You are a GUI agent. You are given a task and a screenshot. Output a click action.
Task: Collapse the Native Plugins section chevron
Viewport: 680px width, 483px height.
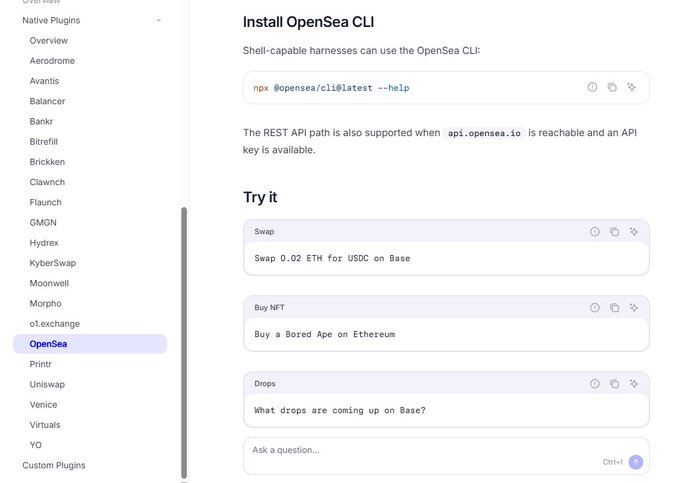click(159, 20)
